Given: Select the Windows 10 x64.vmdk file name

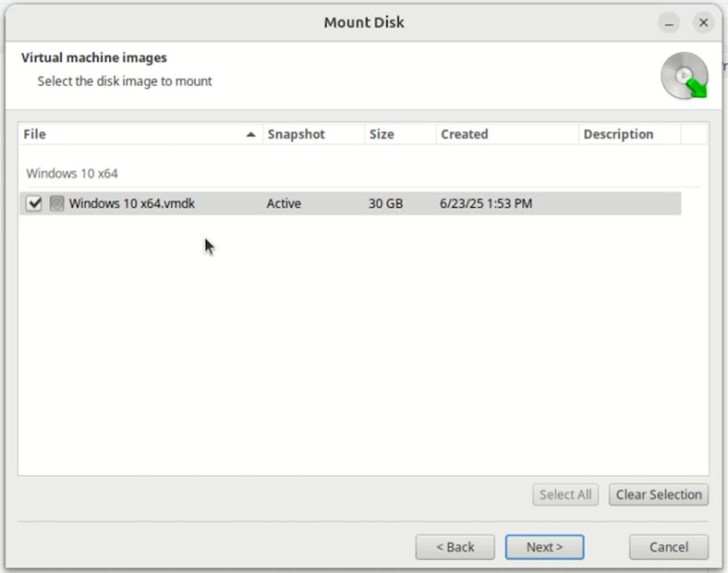Looking at the screenshot, I should (x=132, y=203).
